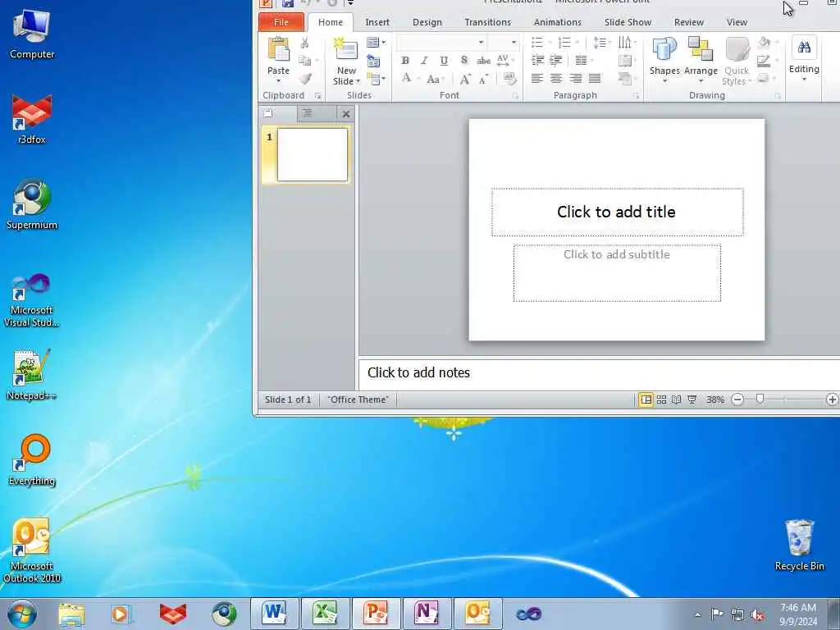Click Clear All Formatting icon
The width and height of the screenshot is (840, 630).
click(x=509, y=79)
